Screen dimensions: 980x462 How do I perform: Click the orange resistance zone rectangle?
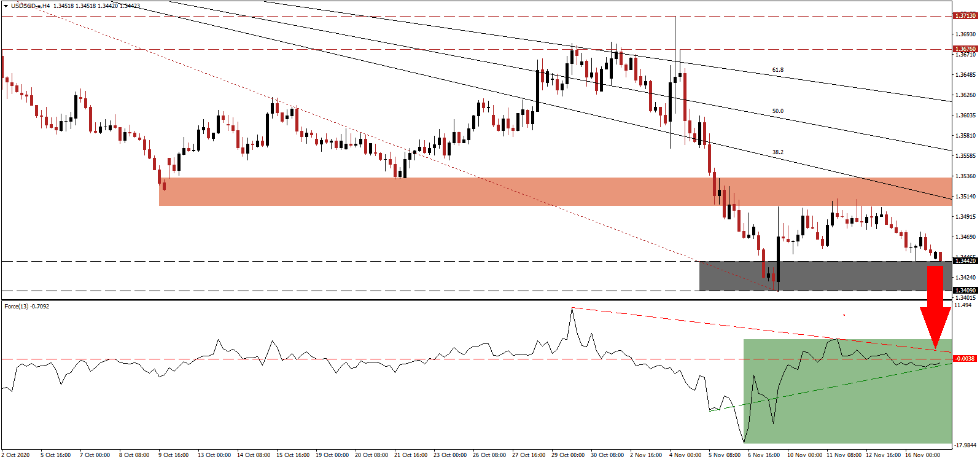pos(430,192)
